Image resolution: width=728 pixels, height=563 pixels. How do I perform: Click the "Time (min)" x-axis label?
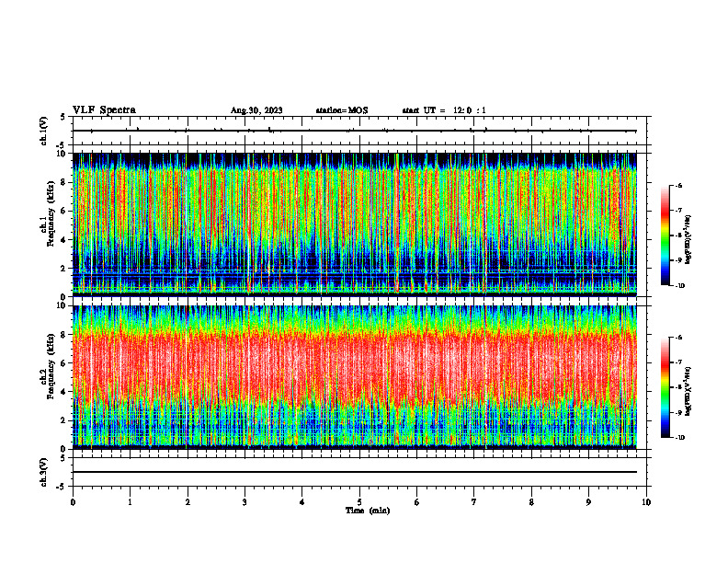368,511
